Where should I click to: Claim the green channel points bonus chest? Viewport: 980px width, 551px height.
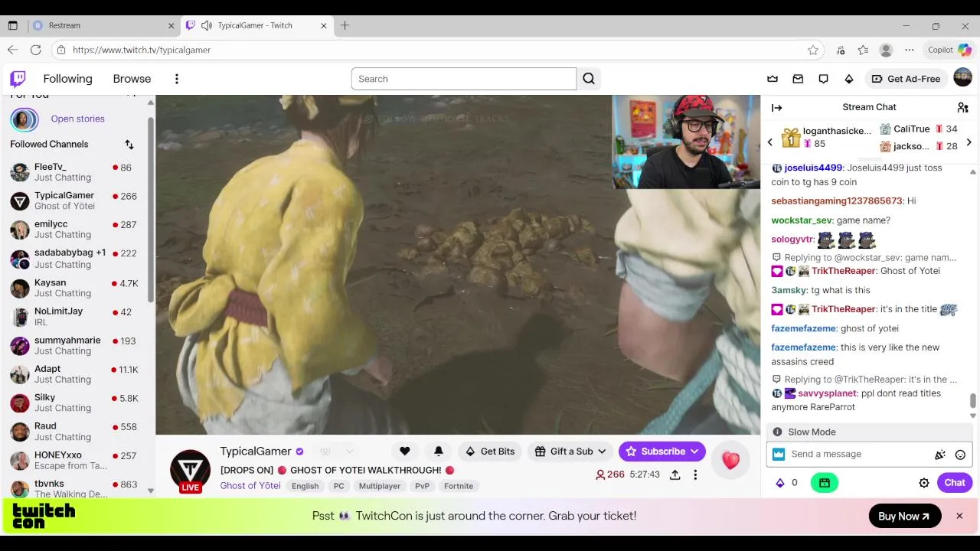coord(825,483)
